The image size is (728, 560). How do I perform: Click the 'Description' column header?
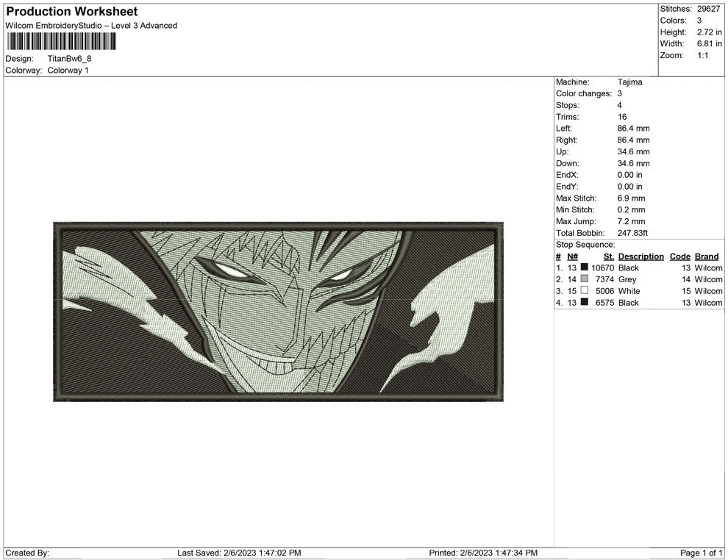click(640, 256)
